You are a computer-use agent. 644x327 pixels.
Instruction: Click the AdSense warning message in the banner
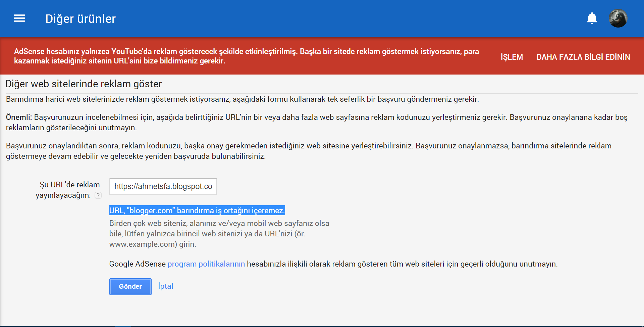[247, 56]
